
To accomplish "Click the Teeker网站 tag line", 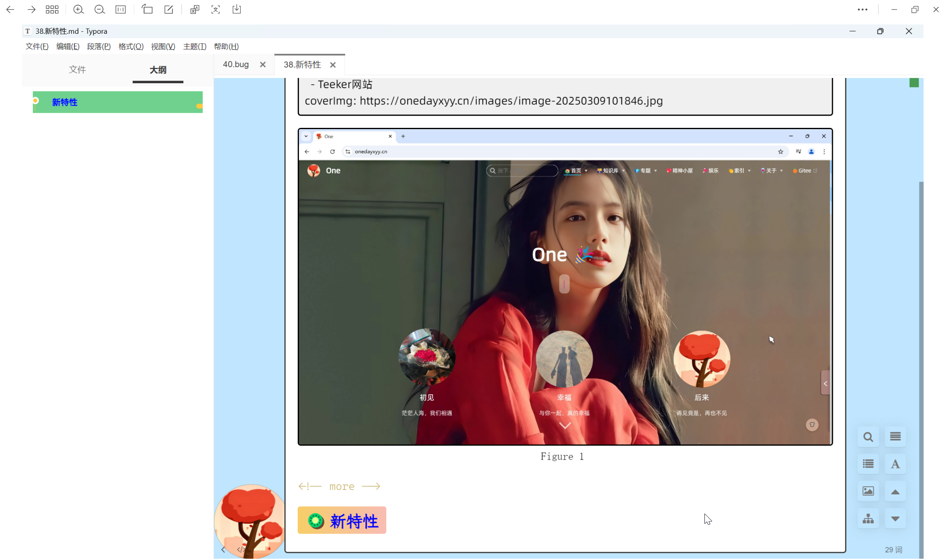I will pos(341,84).
